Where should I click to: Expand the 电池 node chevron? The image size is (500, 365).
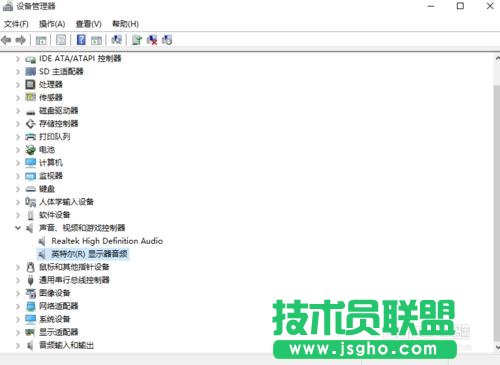18,150
